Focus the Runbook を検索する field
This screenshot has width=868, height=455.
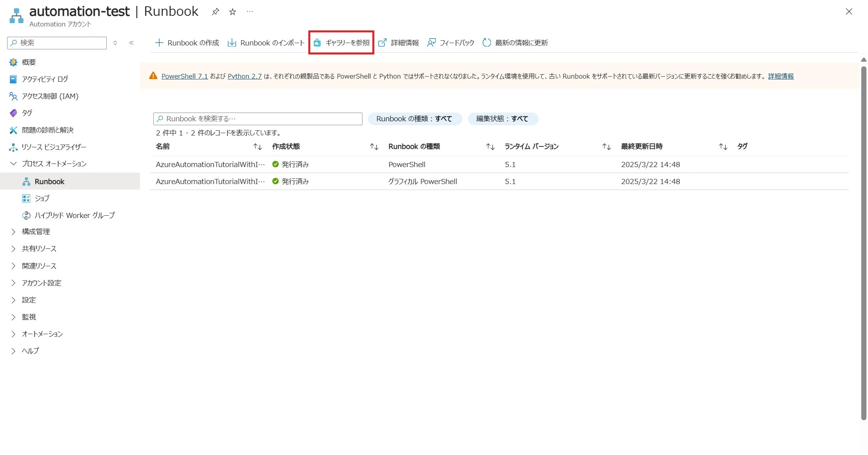click(258, 119)
